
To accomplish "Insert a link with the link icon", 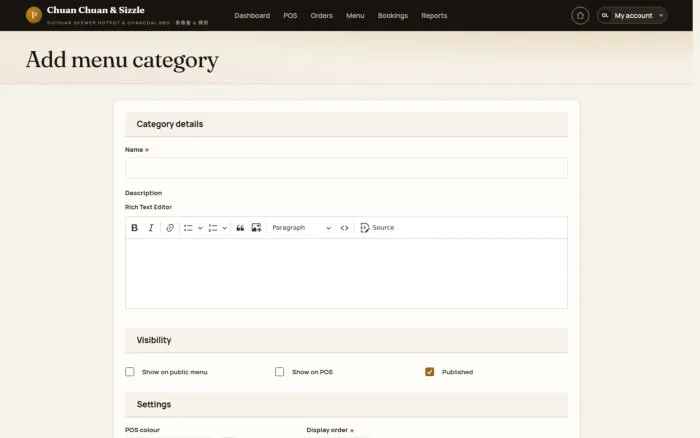I will (170, 228).
